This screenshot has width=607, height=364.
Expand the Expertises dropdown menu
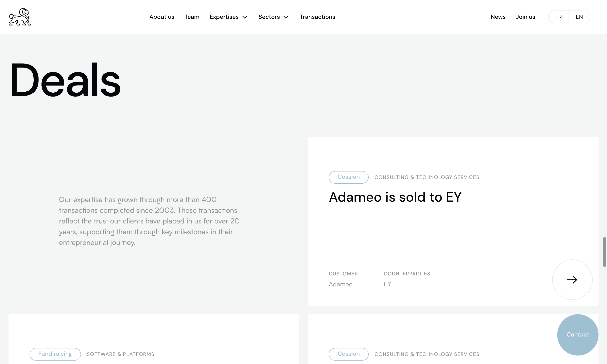pos(224,17)
